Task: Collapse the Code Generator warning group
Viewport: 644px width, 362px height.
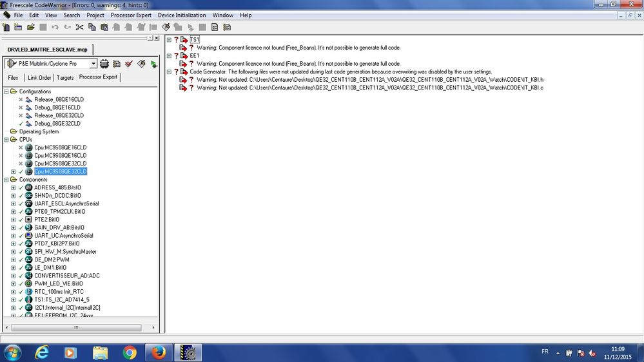Action: [x=169, y=72]
